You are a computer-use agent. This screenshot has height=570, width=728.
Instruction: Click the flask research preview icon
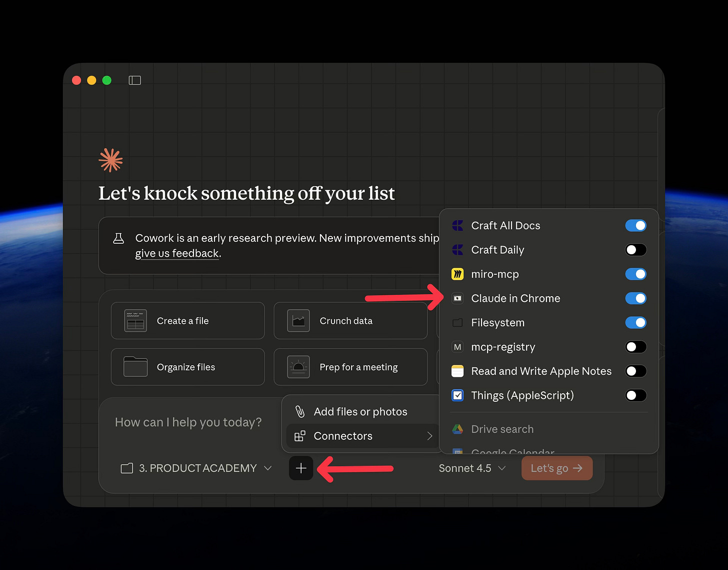tap(118, 238)
